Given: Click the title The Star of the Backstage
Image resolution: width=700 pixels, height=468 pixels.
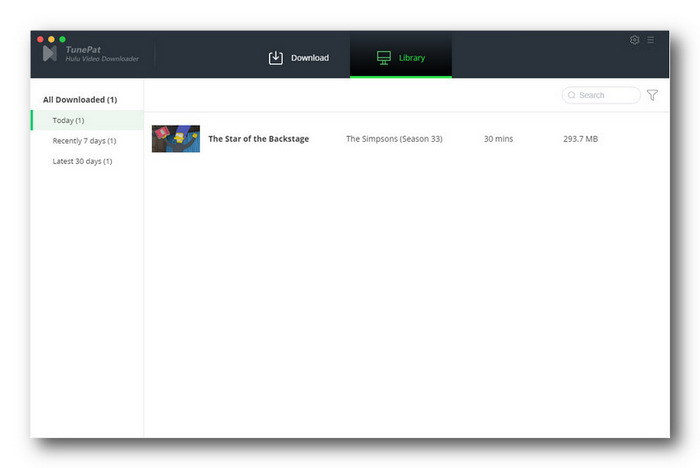Looking at the screenshot, I should pos(258,139).
